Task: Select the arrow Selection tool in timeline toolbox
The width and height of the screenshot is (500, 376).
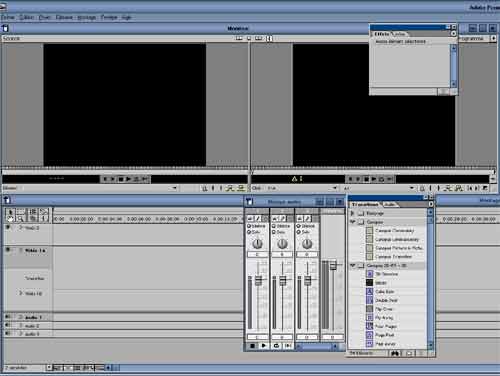Action: (10, 212)
